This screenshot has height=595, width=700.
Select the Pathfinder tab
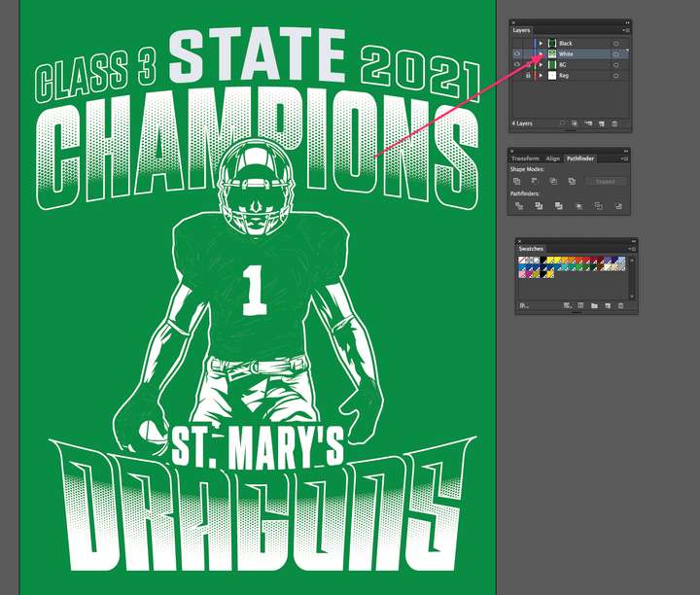tap(580, 158)
